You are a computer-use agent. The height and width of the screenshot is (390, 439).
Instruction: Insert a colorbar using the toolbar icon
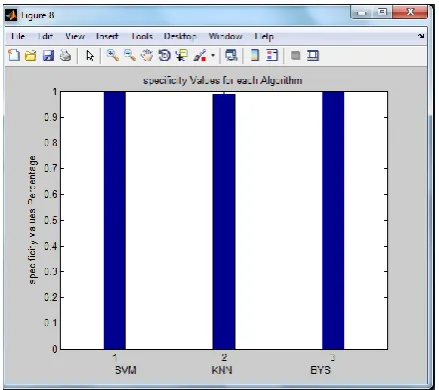click(255, 55)
